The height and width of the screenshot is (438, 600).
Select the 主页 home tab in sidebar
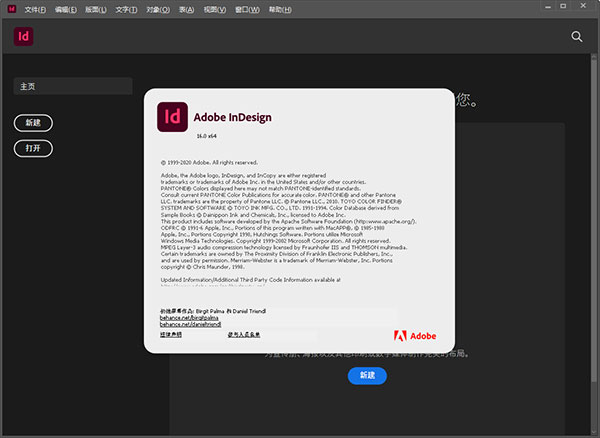[x=72, y=86]
